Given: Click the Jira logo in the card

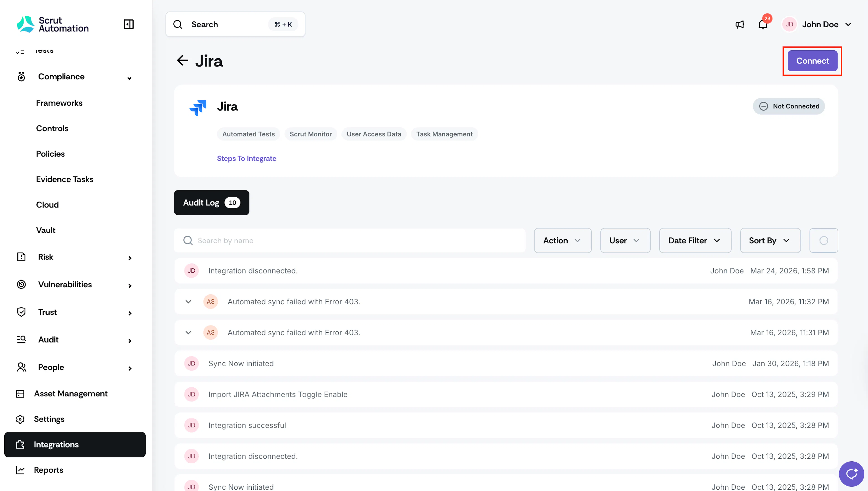Looking at the screenshot, I should coord(198,107).
